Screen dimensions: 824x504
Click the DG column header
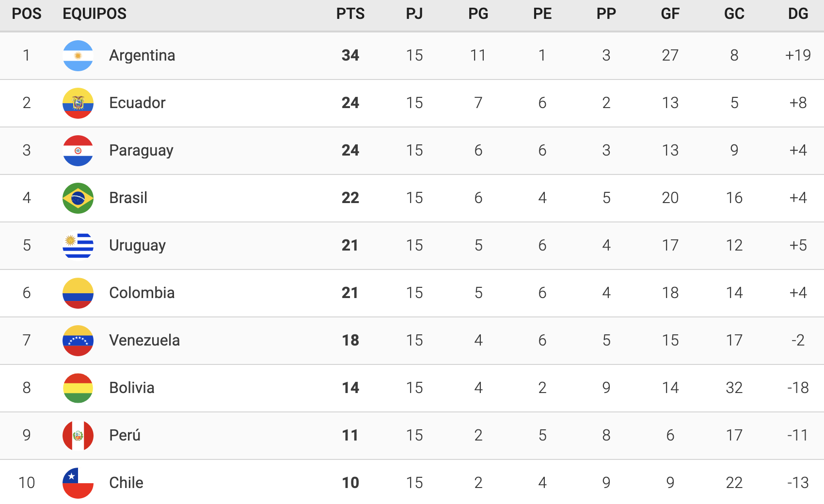click(x=798, y=14)
